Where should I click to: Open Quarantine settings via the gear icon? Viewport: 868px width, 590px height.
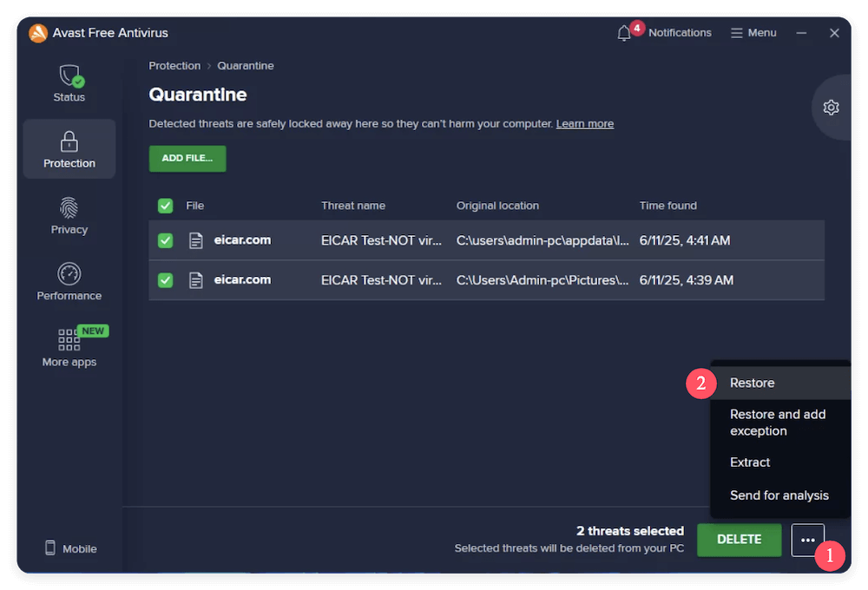831,107
